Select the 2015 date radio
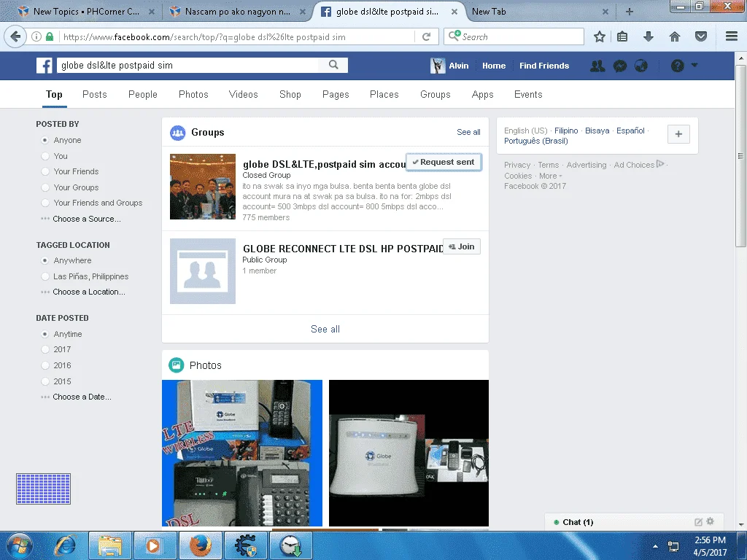This screenshot has width=747, height=560. 44,381
